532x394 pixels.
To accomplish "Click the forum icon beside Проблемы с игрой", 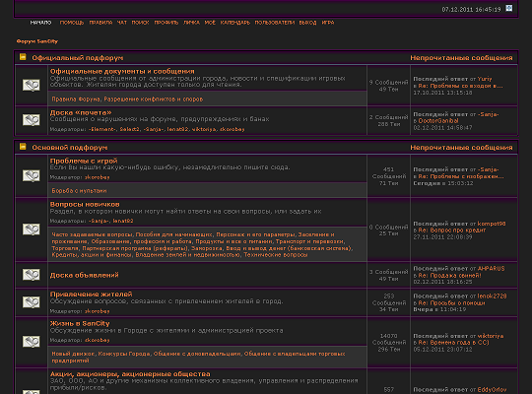I will click(x=32, y=176).
